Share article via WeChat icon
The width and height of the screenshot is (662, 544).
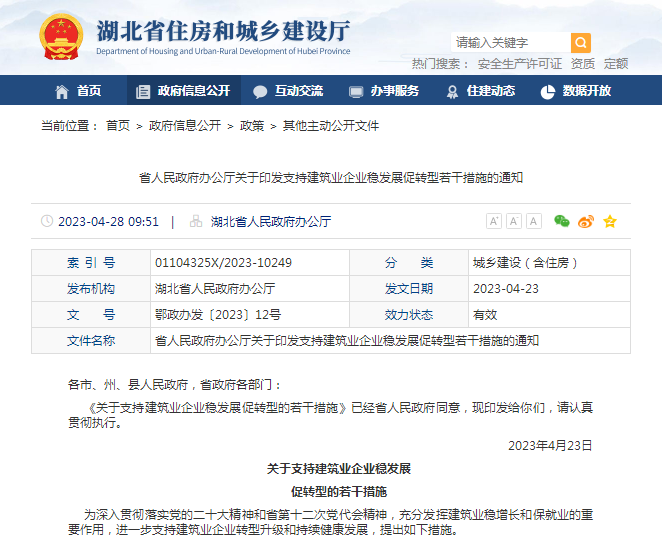click(x=562, y=221)
